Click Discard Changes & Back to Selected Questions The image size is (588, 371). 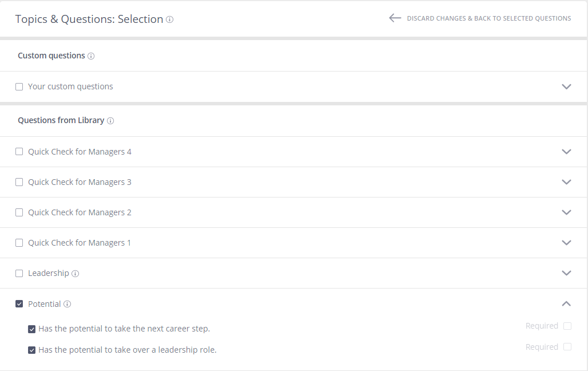pyautogui.click(x=489, y=18)
